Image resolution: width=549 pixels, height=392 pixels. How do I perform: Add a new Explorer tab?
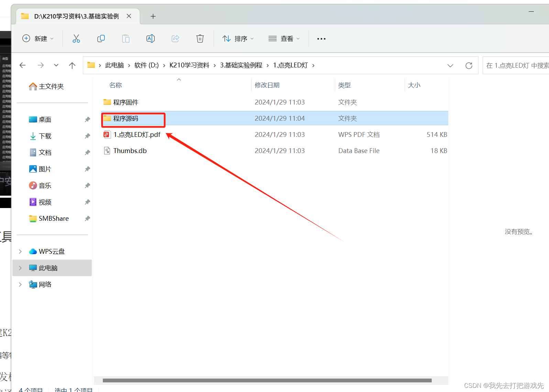click(153, 16)
